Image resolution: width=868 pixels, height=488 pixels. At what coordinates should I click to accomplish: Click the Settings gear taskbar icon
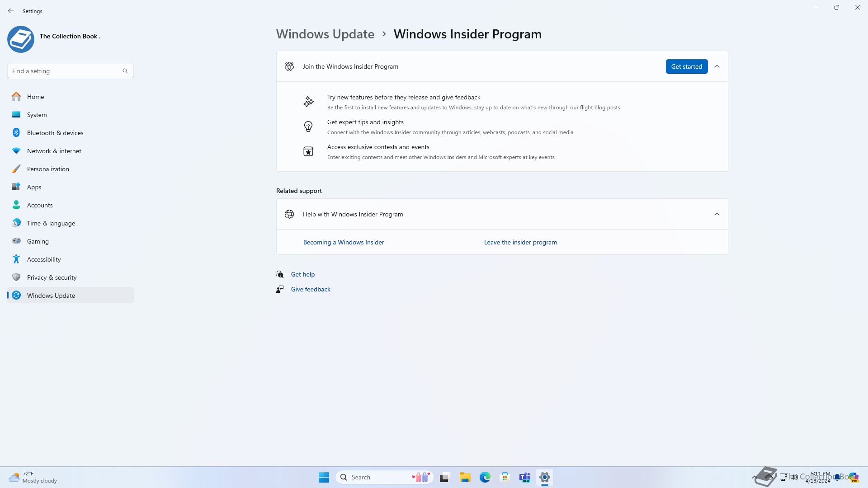coord(544,477)
